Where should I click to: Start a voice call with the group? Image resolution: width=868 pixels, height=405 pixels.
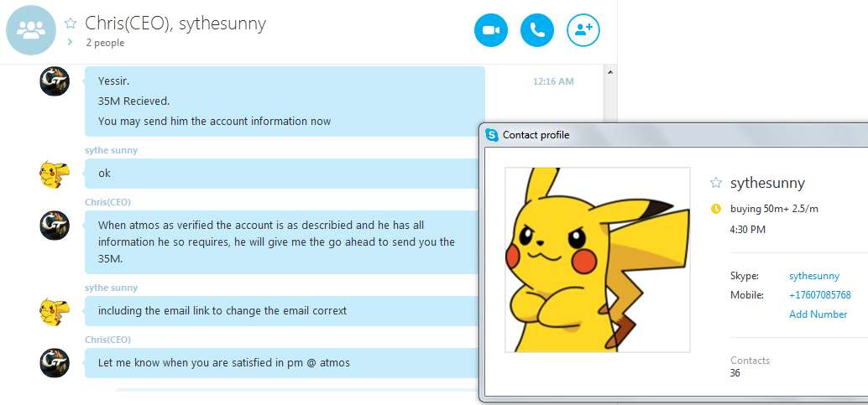coord(537,30)
